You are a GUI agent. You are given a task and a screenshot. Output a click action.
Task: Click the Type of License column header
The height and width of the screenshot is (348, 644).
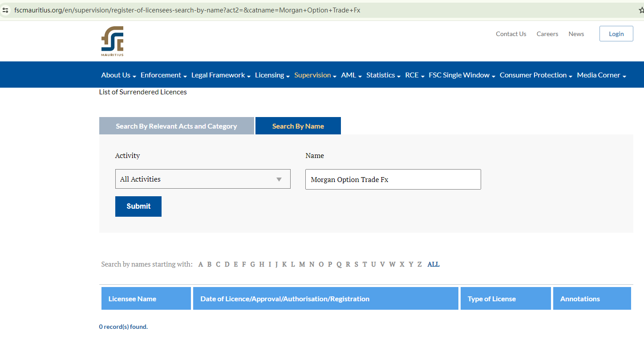[506, 299]
